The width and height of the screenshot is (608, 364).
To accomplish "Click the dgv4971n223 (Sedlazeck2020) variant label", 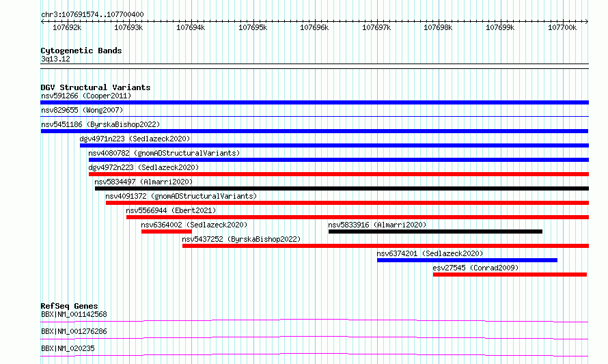I will [135, 139].
